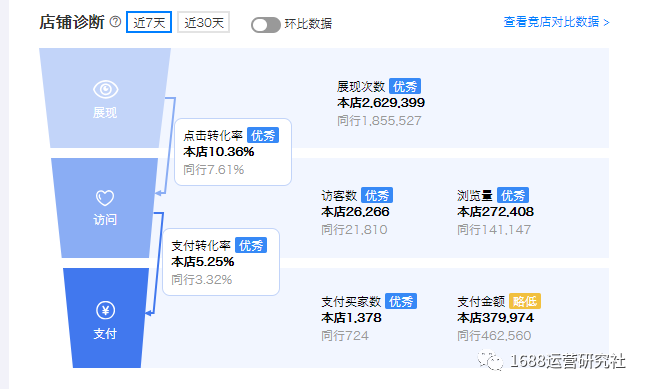Viewport: 646px width, 389px height.
Task: Open 查看竞店对比数据 link
Action: click(x=556, y=22)
